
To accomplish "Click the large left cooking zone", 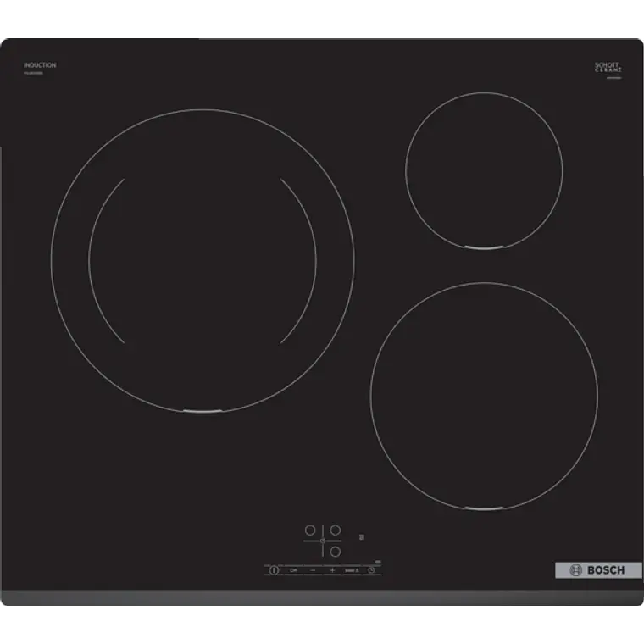I will (203, 261).
